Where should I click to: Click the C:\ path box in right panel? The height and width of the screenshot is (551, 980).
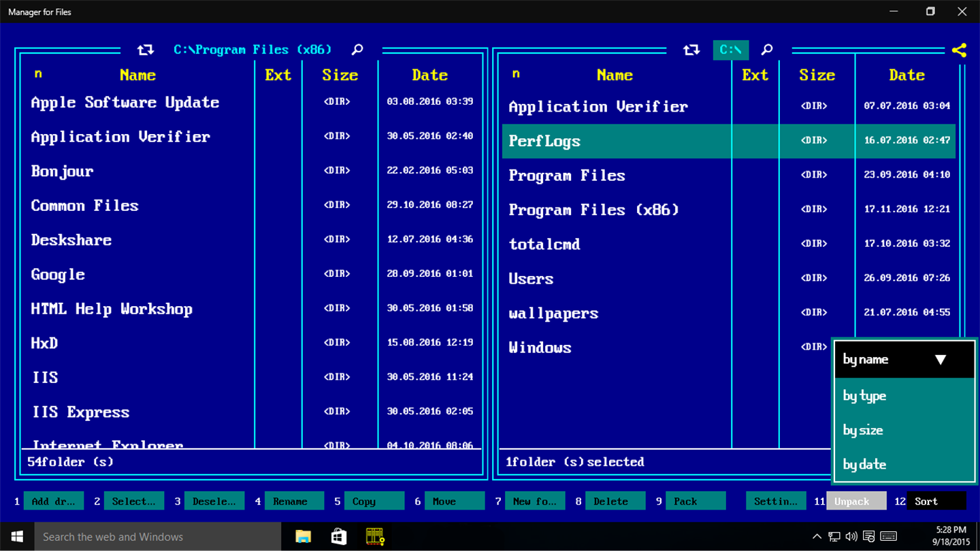pos(731,50)
